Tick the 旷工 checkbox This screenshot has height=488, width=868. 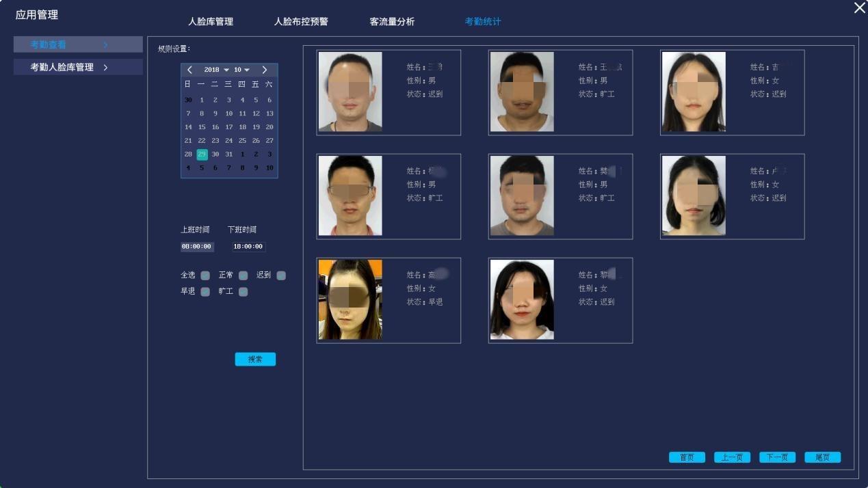[243, 292]
